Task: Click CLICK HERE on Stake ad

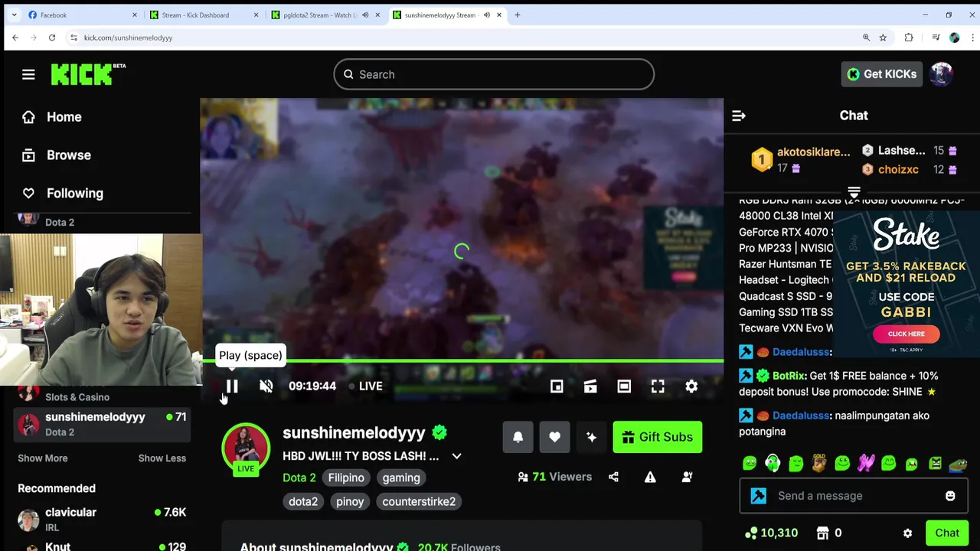Action: 906,334
